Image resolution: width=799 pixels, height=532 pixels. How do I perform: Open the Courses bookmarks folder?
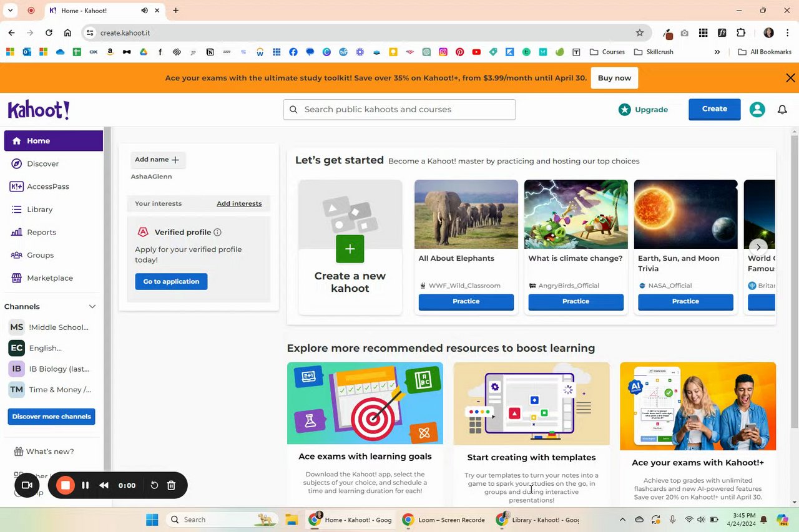pos(607,52)
